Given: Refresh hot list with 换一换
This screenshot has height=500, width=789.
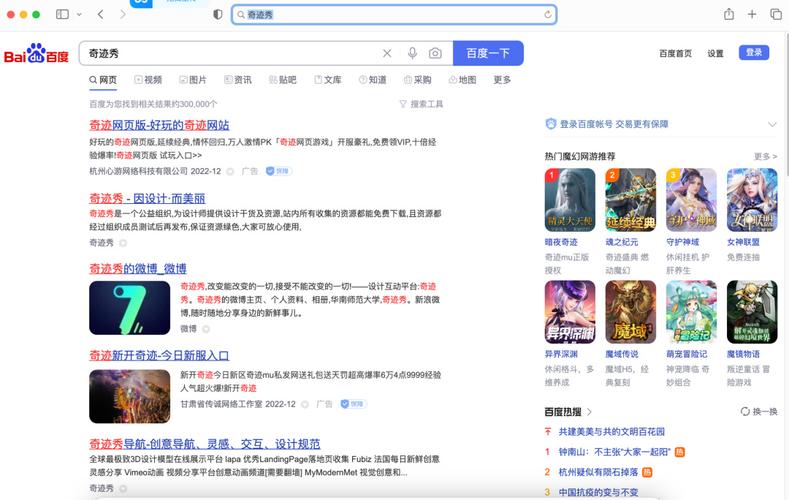Looking at the screenshot, I should [x=759, y=411].
